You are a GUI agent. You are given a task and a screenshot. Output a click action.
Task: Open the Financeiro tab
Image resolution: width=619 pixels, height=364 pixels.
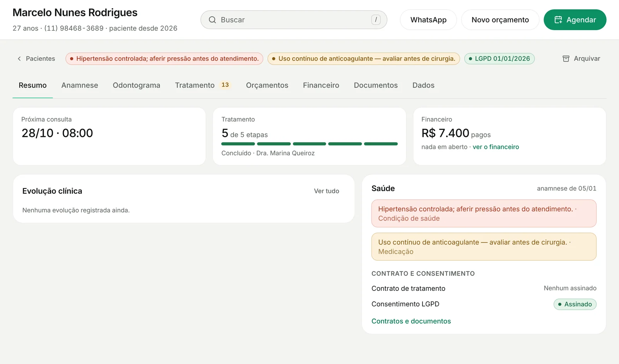321,85
